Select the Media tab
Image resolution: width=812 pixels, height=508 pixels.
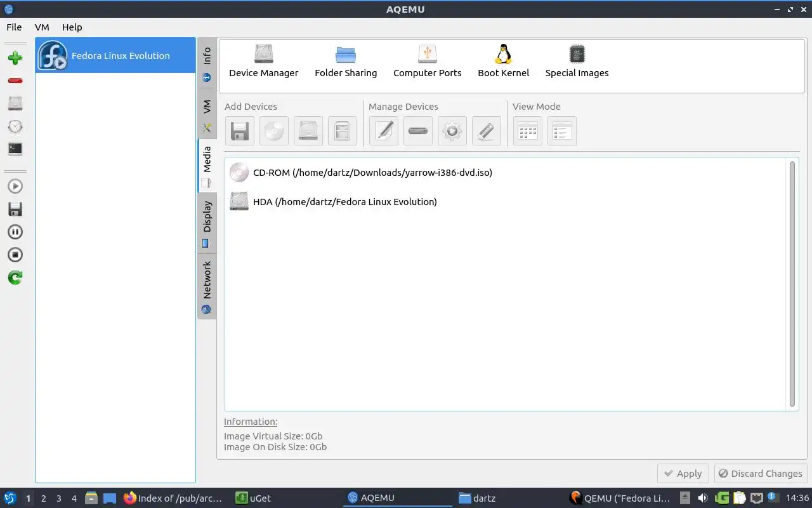point(207,166)
